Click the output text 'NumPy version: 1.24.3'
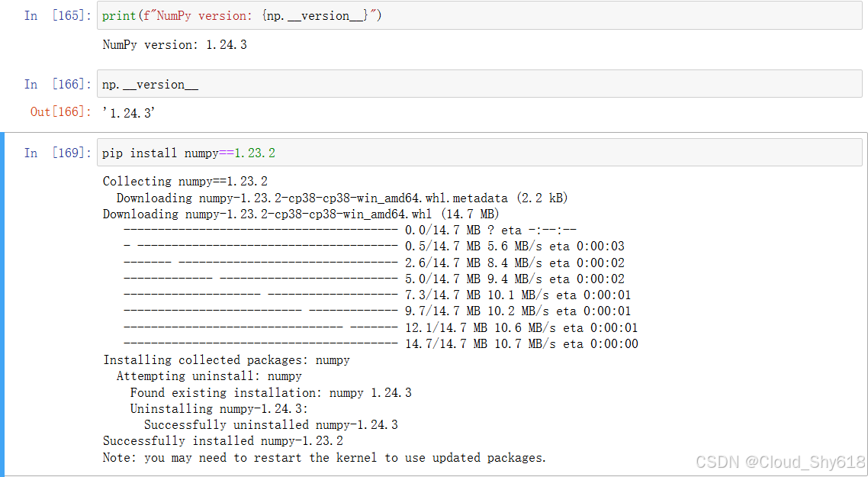 (175, 45)
